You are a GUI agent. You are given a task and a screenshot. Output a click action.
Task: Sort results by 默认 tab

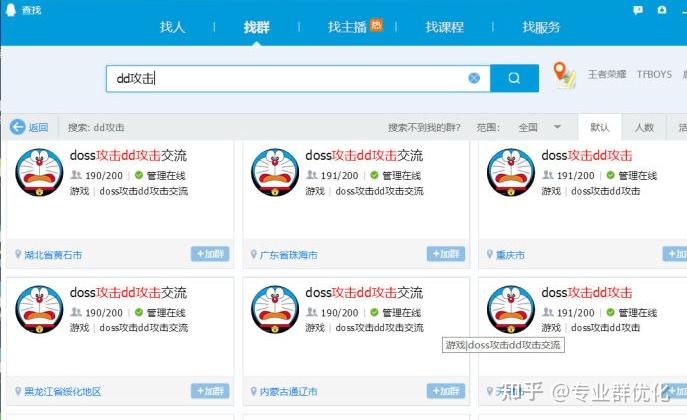pos(599,127)
